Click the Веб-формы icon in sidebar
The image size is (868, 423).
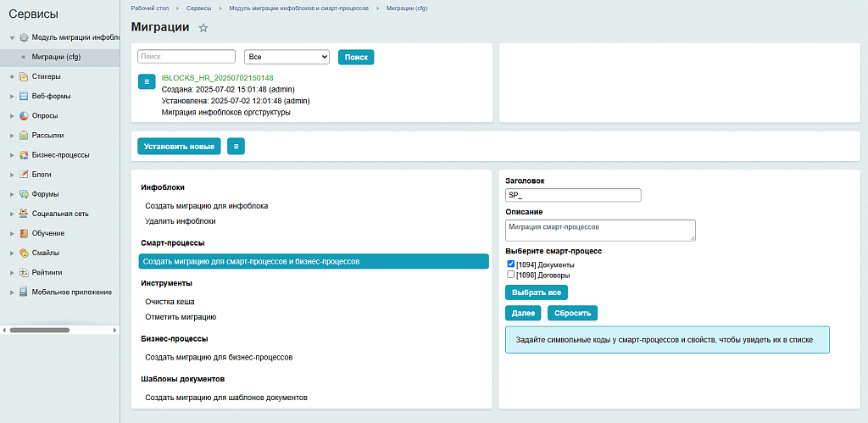pos(24,96)
